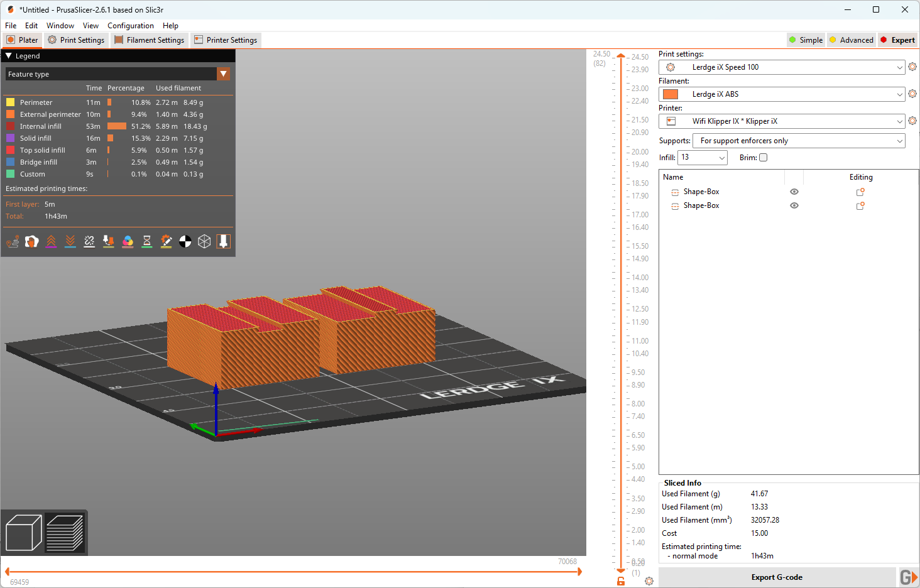Open the View menu
Viewport: 920px width, 588px height.
pyautogui.click(x=90, y=26)
